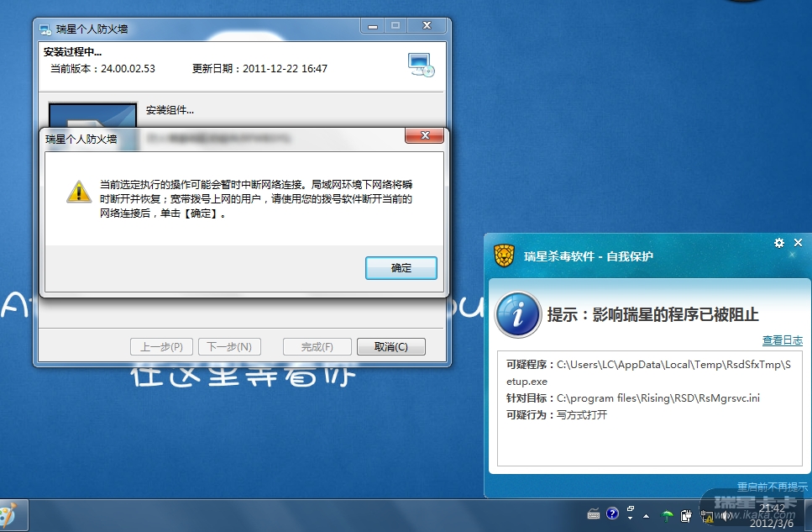Open the blue help question mark icon
The image size is (812, 532).
[x=612, y=514]
